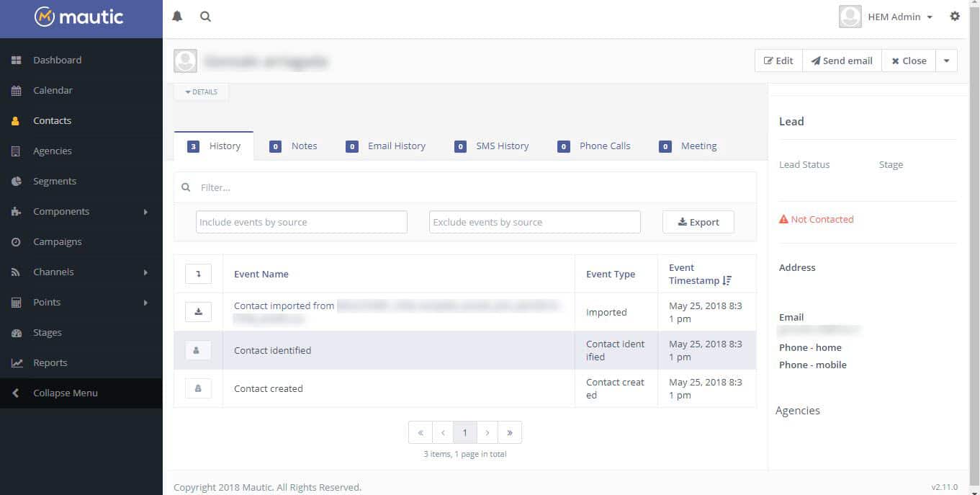Toggle the event selection button above the rows

click(x=198, y=274)
